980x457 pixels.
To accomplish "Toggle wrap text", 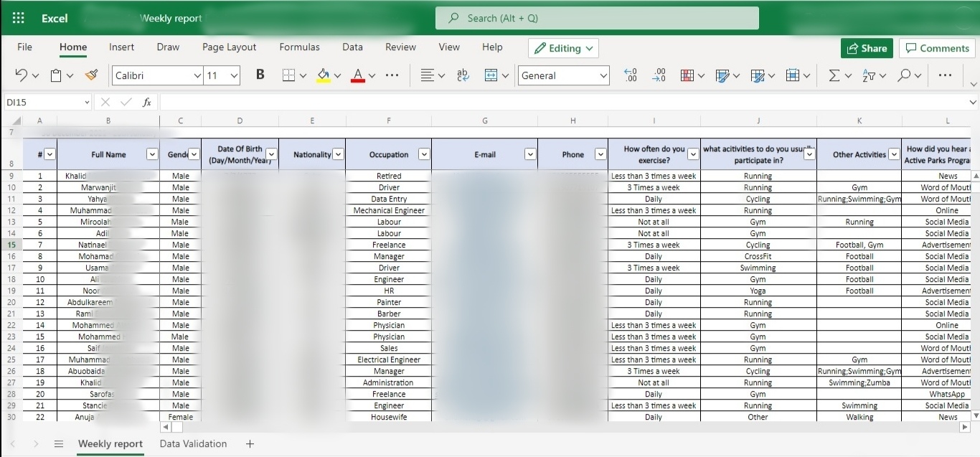I will pos(463,75).
